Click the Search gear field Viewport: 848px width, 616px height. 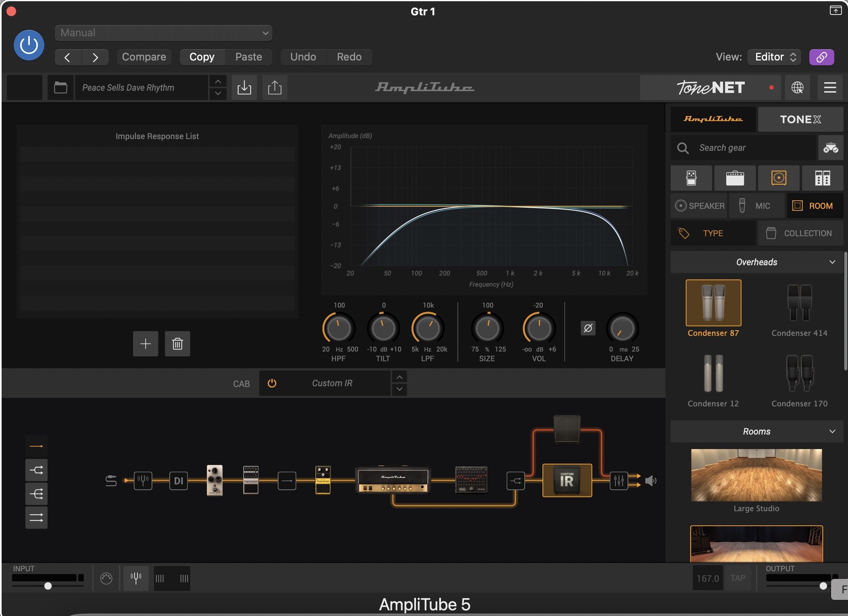(744, 148)
